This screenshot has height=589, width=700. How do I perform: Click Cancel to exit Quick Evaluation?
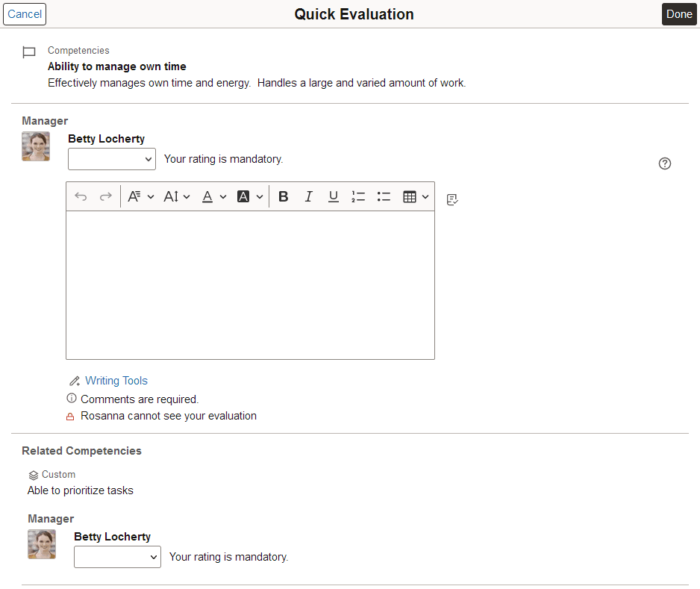pos(24,13)
